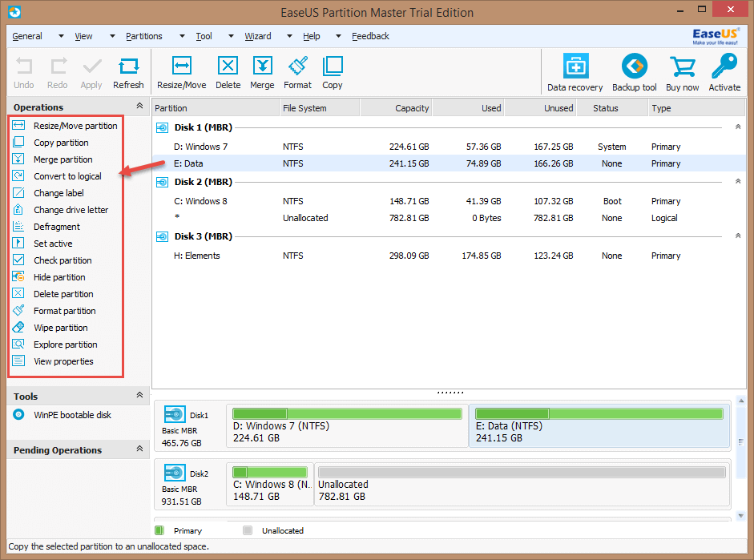Viewport: 754px width, 560px height.
Task: Select the Format toolbar tool
Action: click(297, 72)
